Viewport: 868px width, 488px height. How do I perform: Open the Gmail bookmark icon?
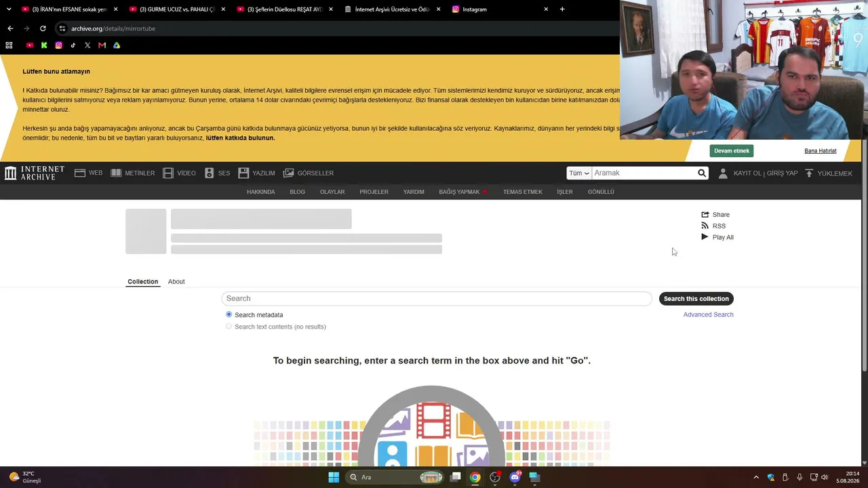point(102,45)
